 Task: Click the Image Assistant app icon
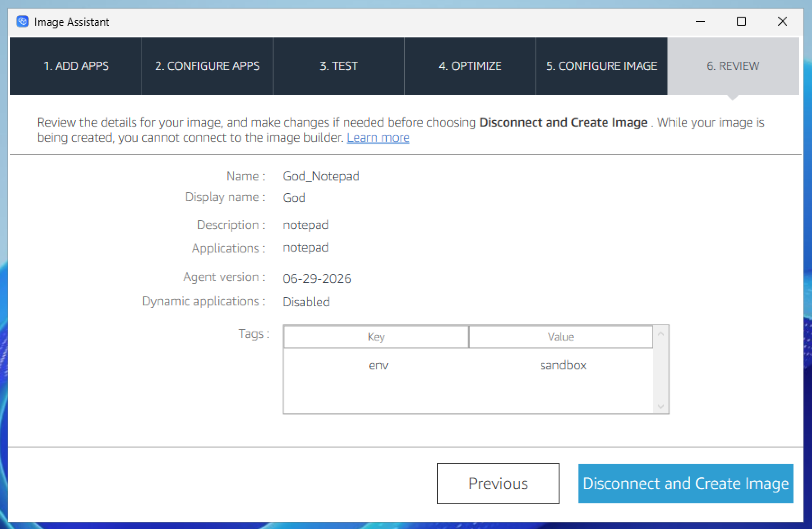(23, 22)
